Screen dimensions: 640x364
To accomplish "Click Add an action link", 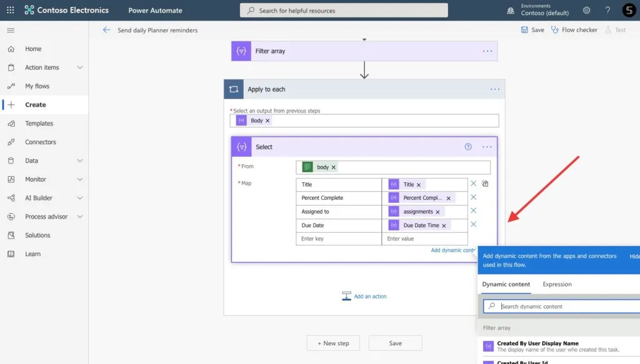I will pyautogui.click(x=364, y=297).
